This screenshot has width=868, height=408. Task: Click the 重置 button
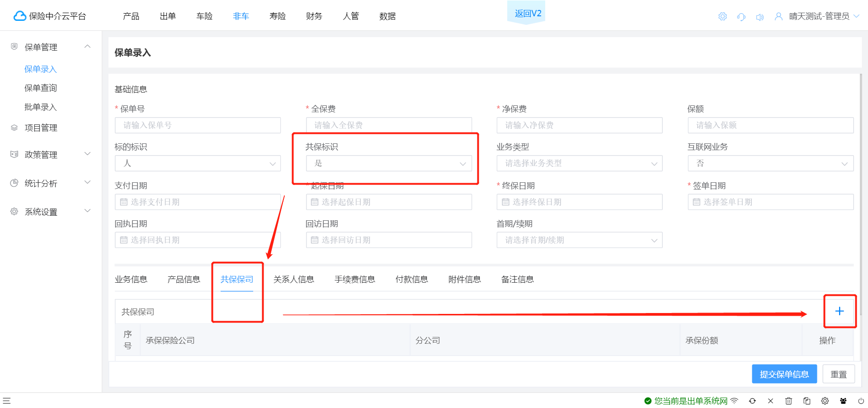point(839,374)
